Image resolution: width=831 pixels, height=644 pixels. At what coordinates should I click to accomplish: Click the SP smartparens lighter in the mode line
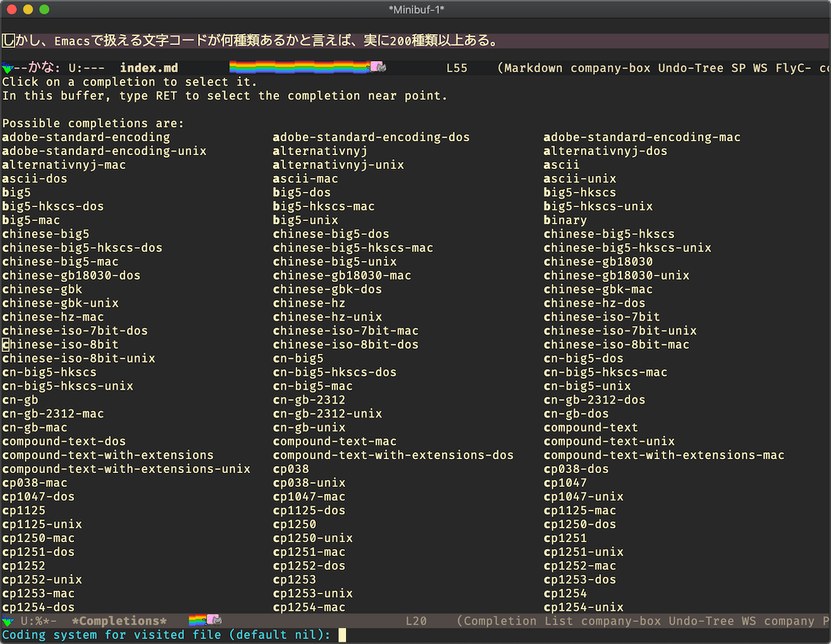tap(738, 67)
